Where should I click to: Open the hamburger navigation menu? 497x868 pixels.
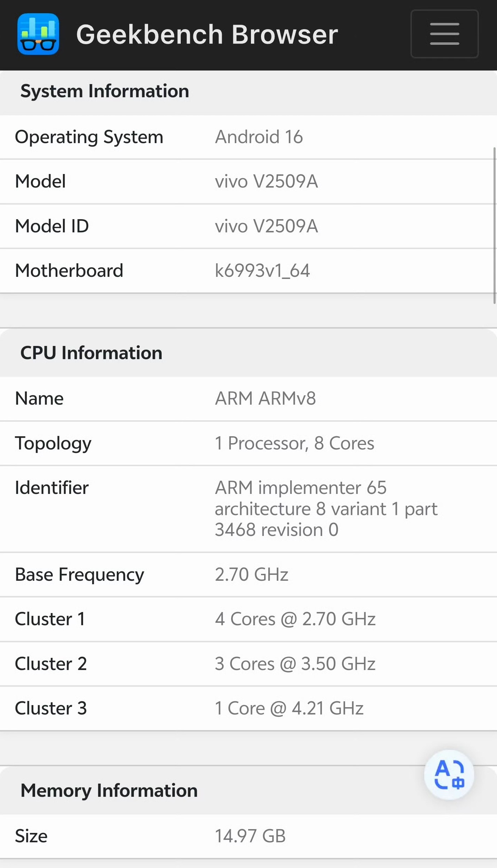[445, 34]
